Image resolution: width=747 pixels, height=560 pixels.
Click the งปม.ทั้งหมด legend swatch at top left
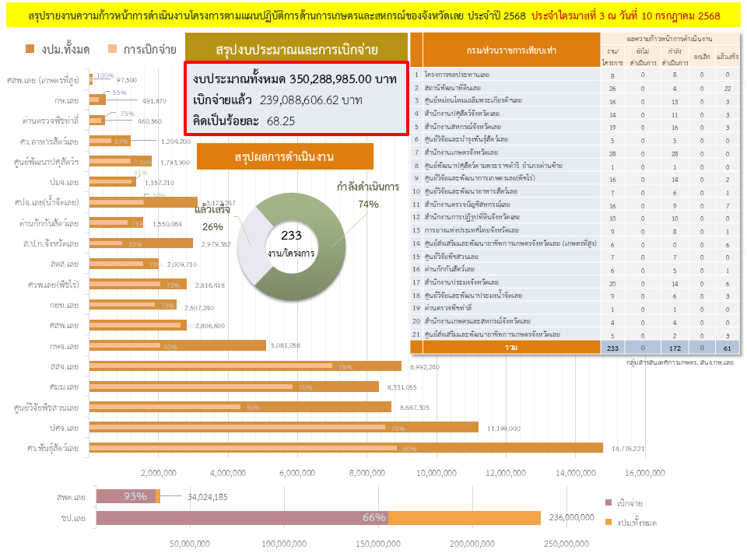click(x=30, y=49)
